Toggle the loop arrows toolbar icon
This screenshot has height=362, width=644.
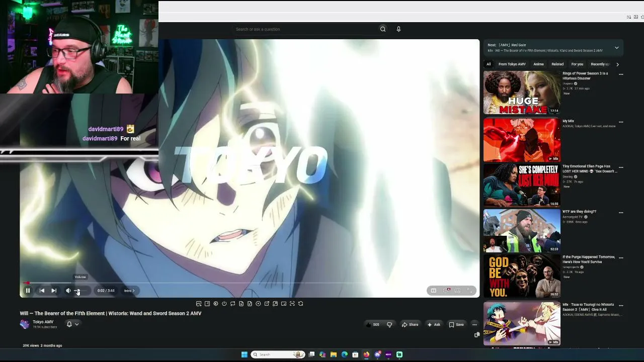pos(233,304)
